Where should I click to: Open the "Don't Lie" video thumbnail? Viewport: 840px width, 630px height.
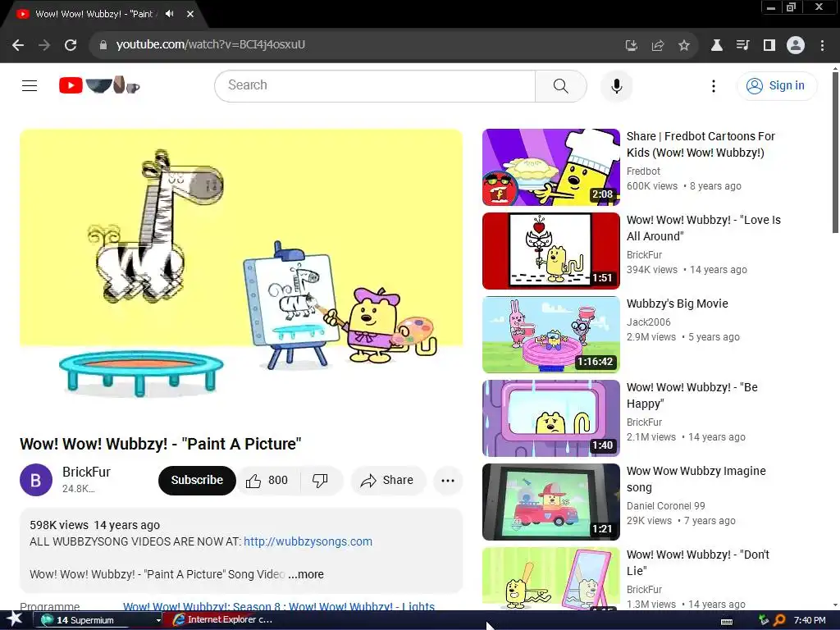tap(551, 578)
